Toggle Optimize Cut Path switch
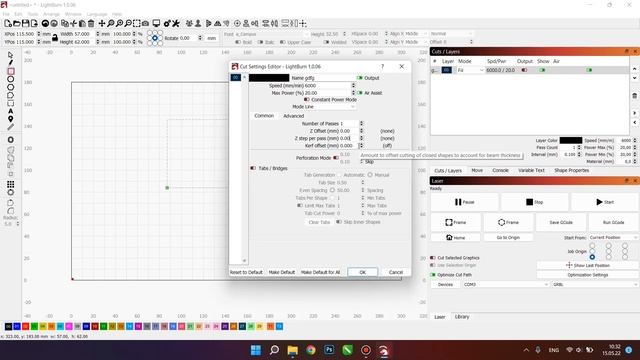 pyautogui.click(x=433, y=275)
